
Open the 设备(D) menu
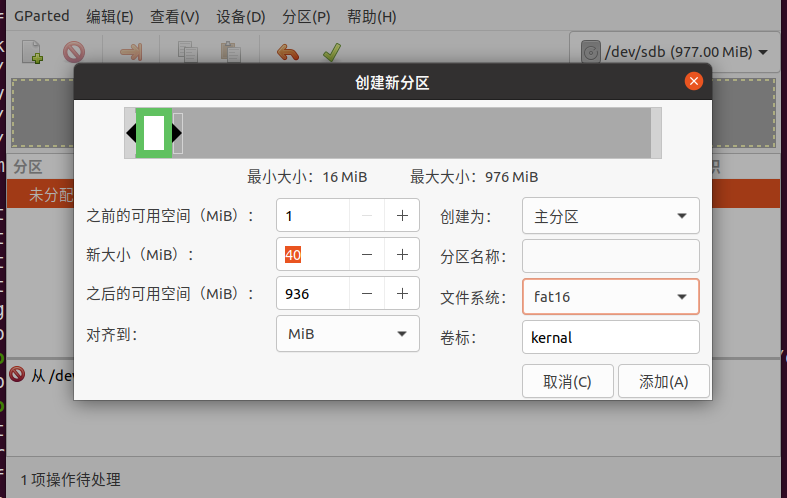[240, 16]
